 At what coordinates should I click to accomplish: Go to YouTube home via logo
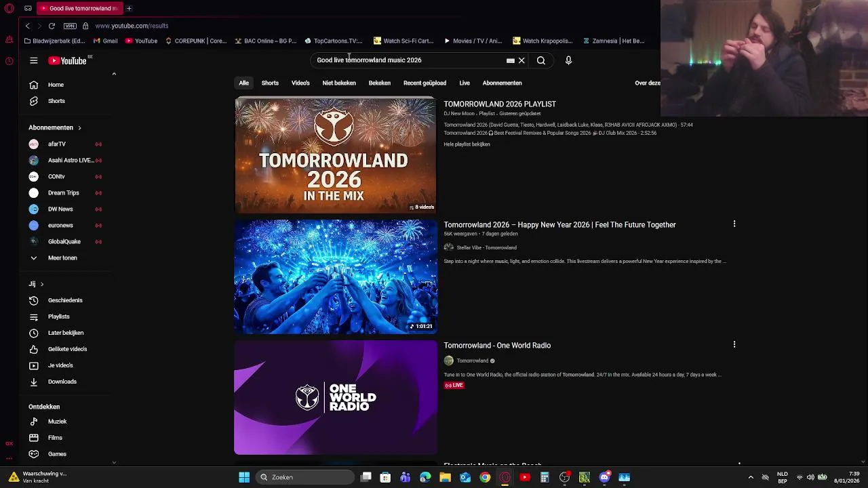point(68,60)
